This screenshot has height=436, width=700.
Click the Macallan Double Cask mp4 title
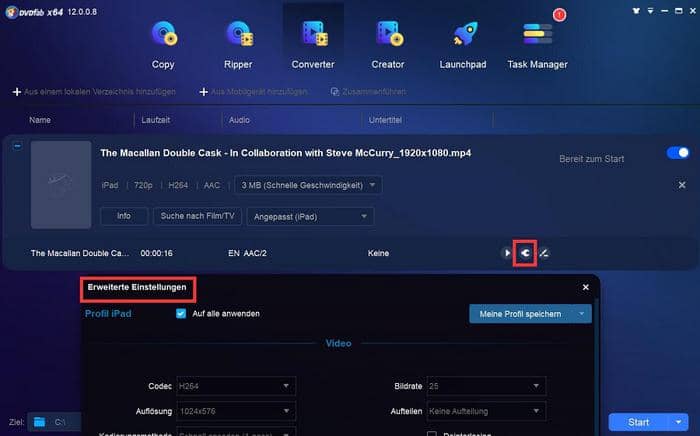pyautogui.click(x=286, y=153)
